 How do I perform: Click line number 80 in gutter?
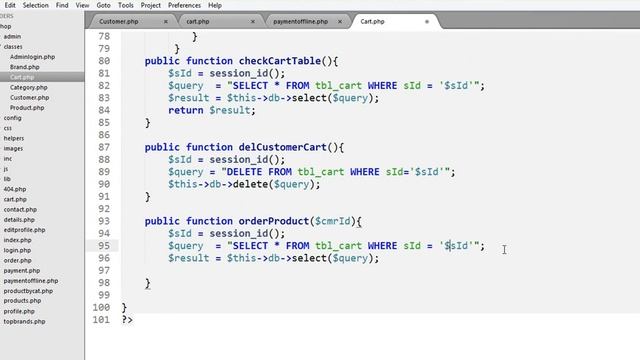coord(104,61)
